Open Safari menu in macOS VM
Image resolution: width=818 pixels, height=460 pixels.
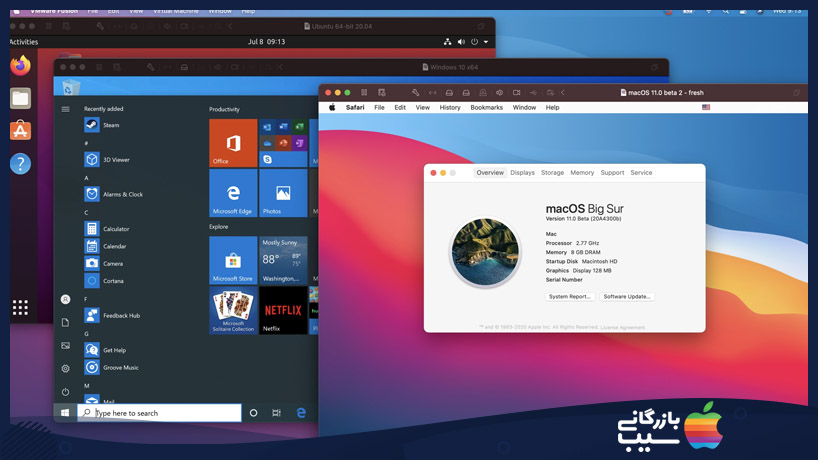click(355, 107)
